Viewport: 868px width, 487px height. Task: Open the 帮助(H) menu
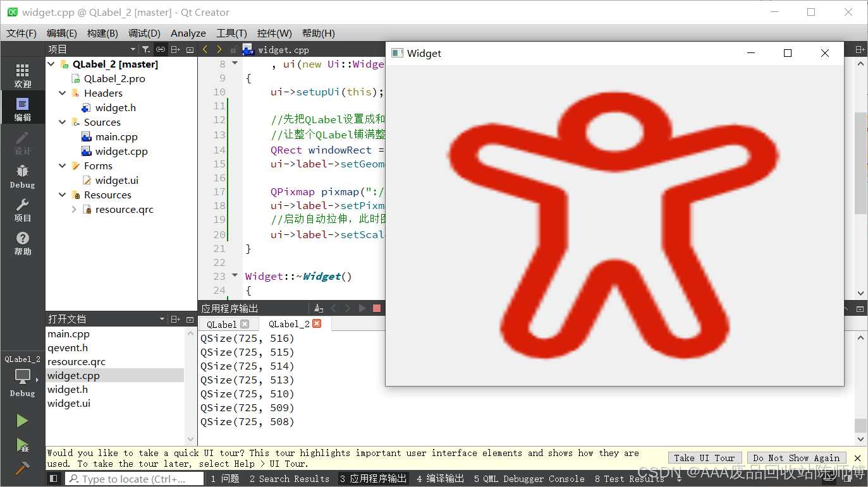318,33
